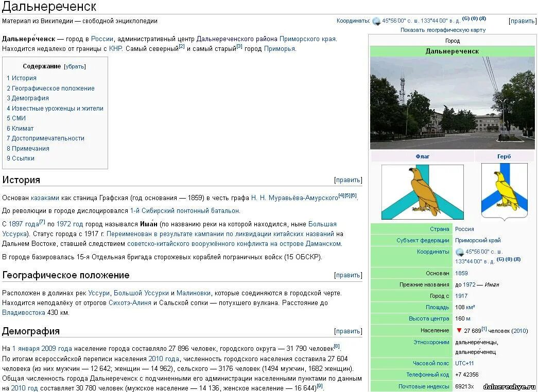Open the Почтовые индексы label link
Screen dimensions: 538x392
click(x=424, y=386)
